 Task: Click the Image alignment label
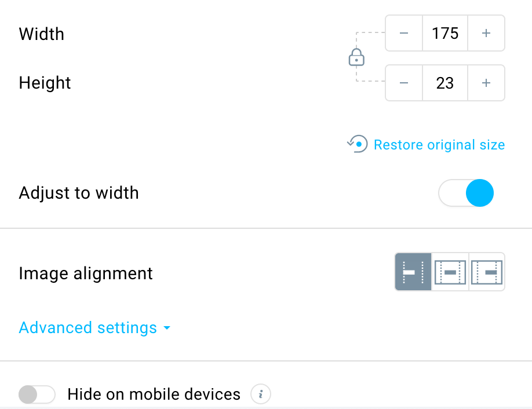86,273
